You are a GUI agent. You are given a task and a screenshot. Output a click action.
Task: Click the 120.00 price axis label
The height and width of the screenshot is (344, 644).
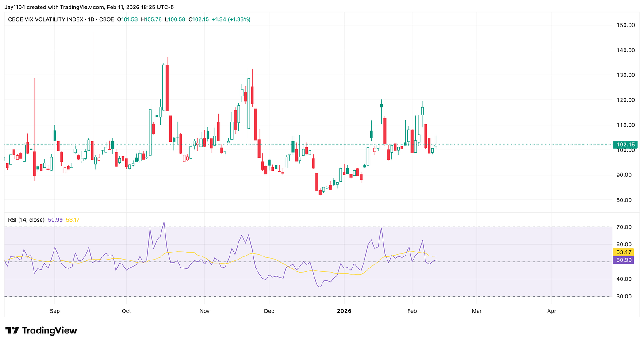coord(626,100)
